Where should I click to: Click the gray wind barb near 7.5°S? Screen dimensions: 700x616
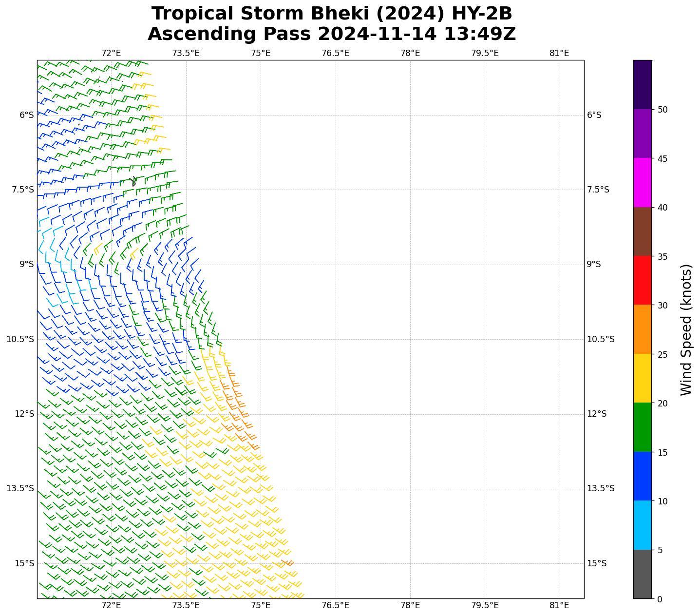133,181
